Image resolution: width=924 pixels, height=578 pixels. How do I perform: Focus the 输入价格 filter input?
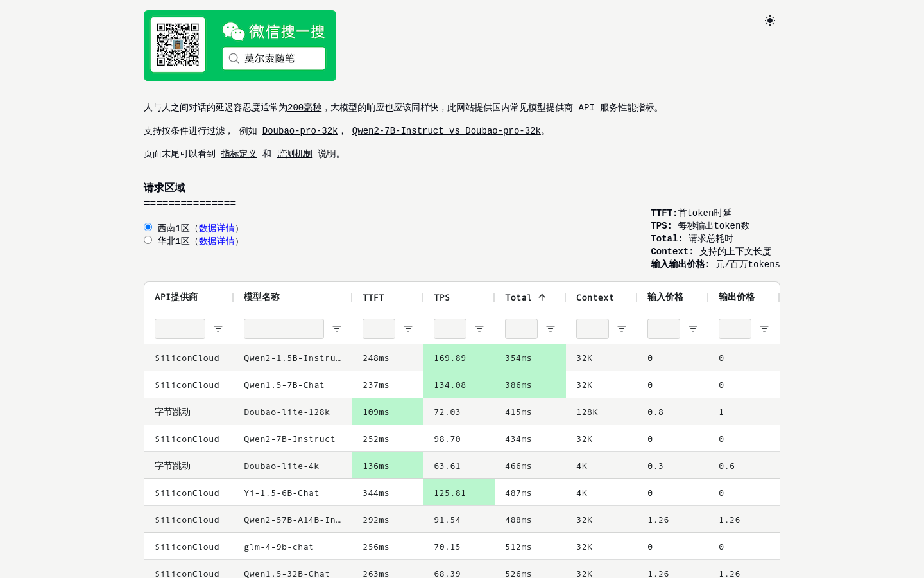(x=663, y=329)
